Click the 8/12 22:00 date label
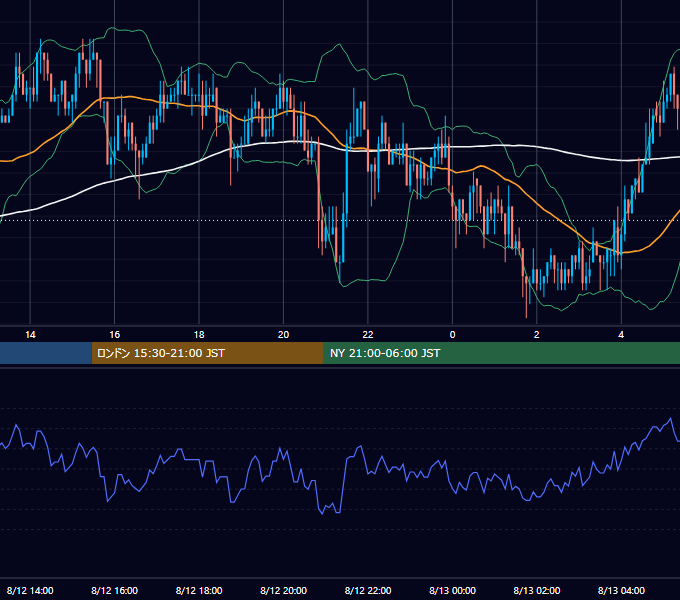This screenshot has height=600, width=680. [368, 590]
